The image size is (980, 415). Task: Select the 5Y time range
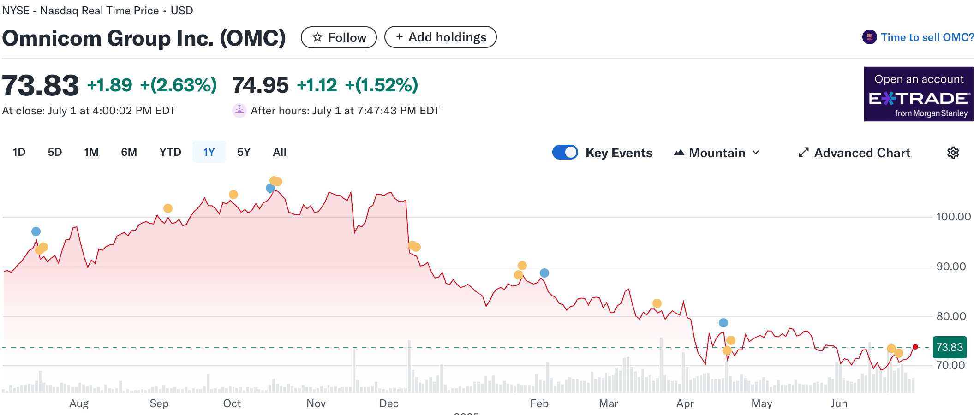point(244,152)
